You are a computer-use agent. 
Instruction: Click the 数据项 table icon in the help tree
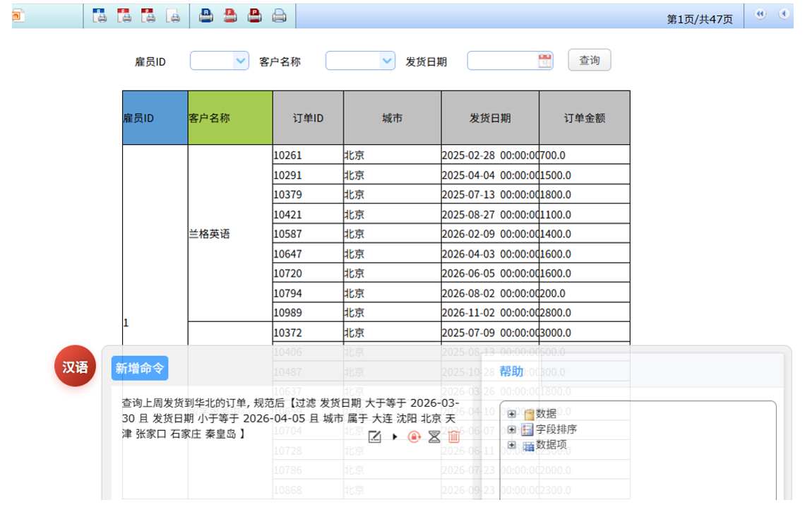click(x=528, y=446)
